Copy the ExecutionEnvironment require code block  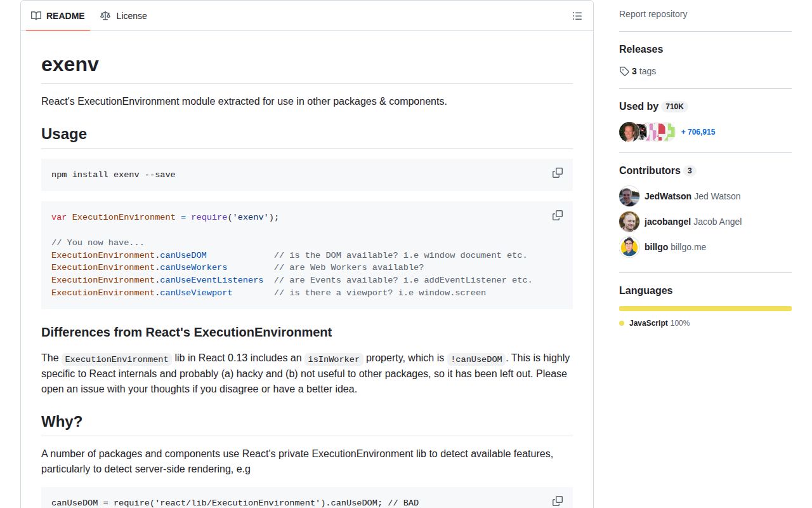click(558, 215)
